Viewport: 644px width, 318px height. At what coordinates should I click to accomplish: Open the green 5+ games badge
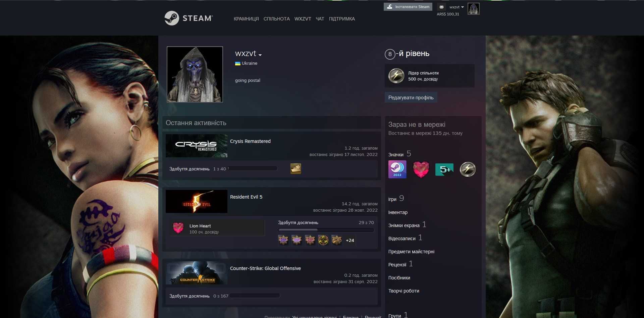444,169
